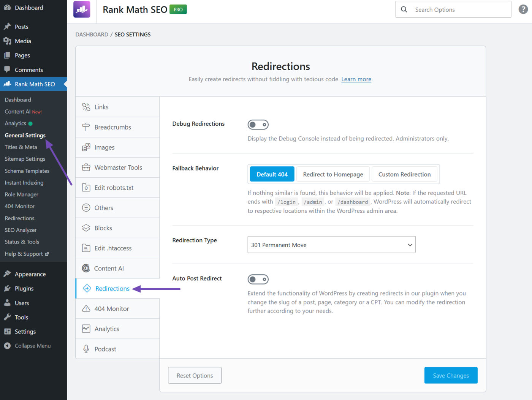Screen dimensions: 532x400
Task: Enable Debug Redirections
Action: tap(258, 124)
